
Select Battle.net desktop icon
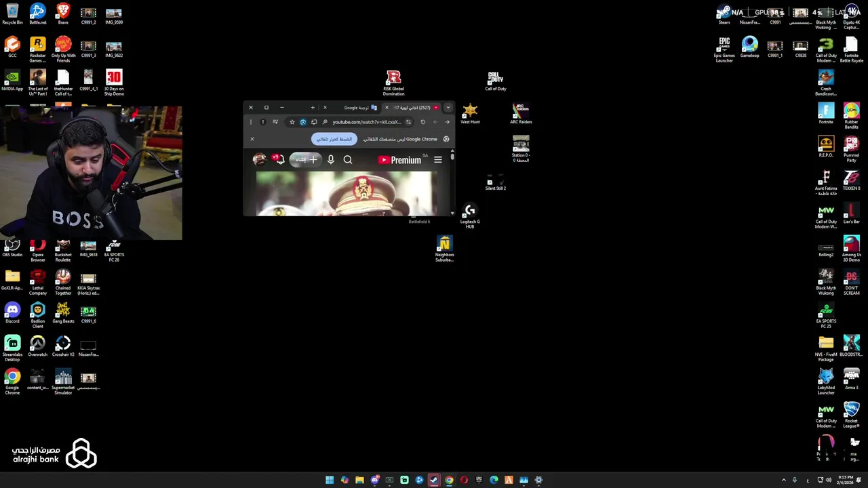click(x=38, y=14)
